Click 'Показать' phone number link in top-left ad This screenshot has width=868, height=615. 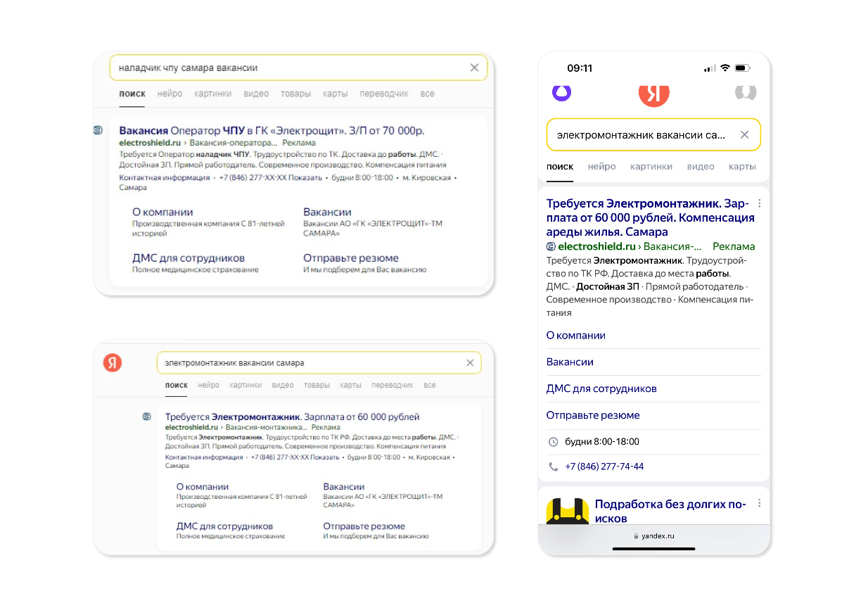point(307,178)
